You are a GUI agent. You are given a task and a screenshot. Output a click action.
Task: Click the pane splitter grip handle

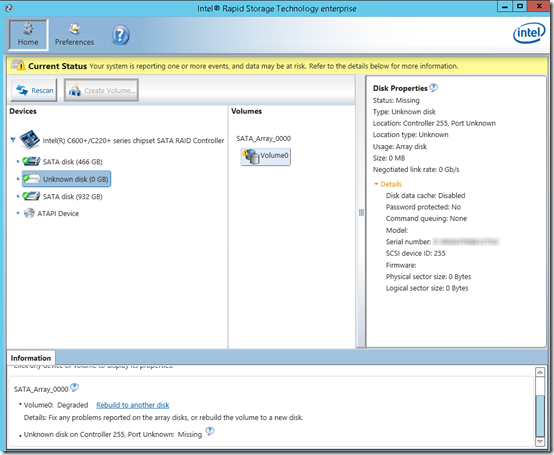pyautogui.click(x=361, y=212)
